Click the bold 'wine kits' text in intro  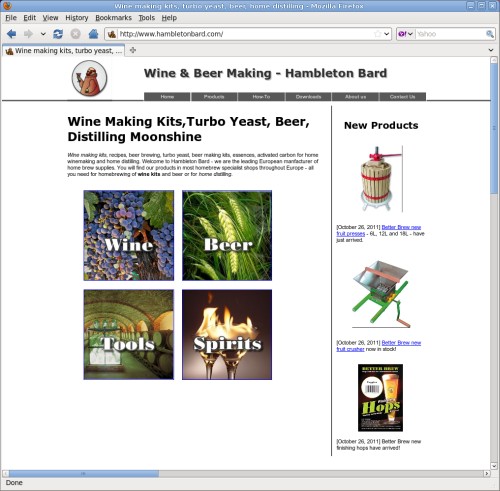coord(149,174)
